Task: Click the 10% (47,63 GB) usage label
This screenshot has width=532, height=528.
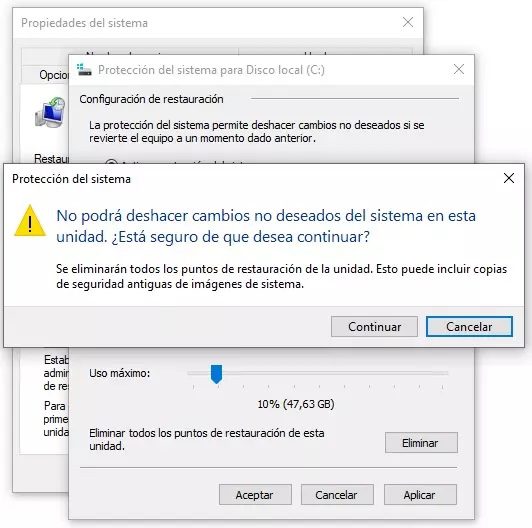Action: click(x=296, y=404)
